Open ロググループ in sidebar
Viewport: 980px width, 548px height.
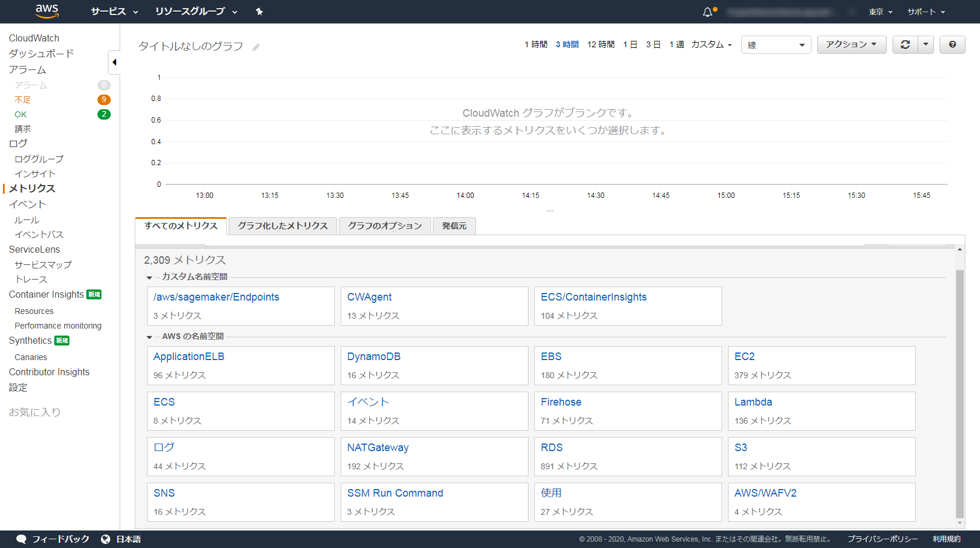coord(39,159)
